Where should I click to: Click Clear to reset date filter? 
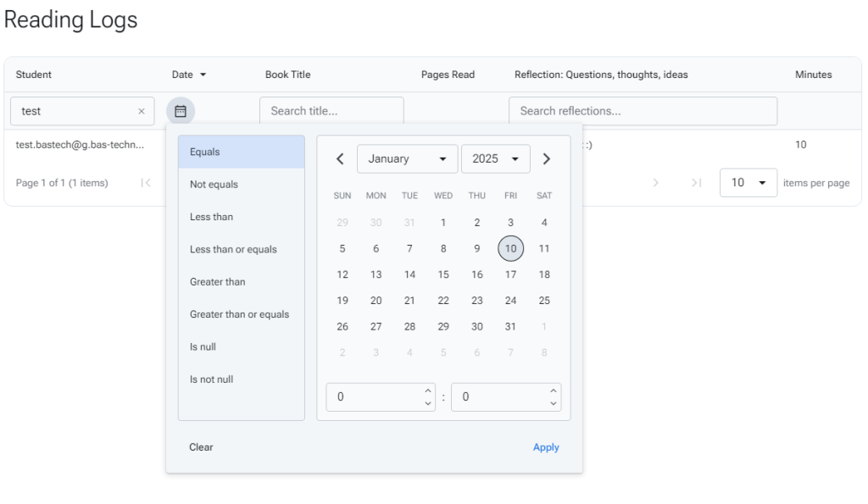click(201, 447)
